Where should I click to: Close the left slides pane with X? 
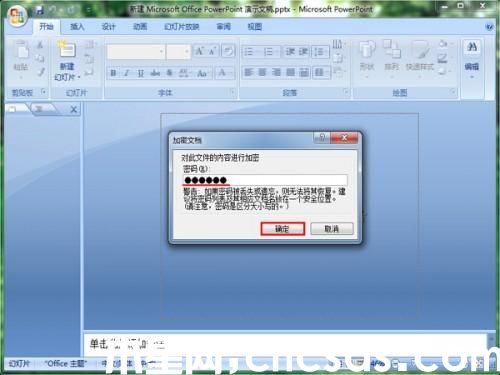(74, 109)
